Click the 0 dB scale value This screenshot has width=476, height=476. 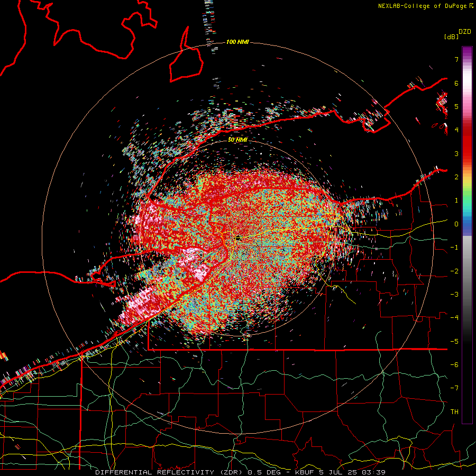[x=456, y=224]
